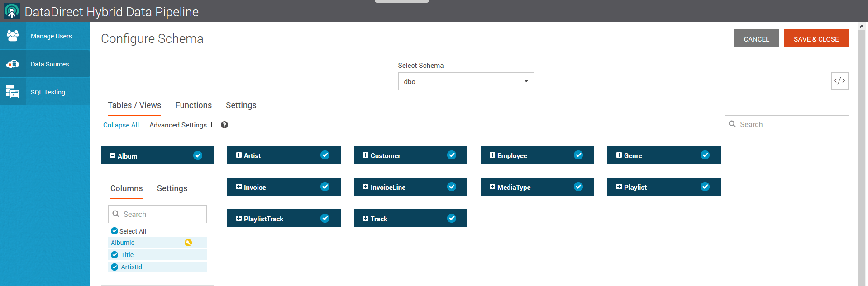Expand the InvoiceLine table

click(366, 187)
